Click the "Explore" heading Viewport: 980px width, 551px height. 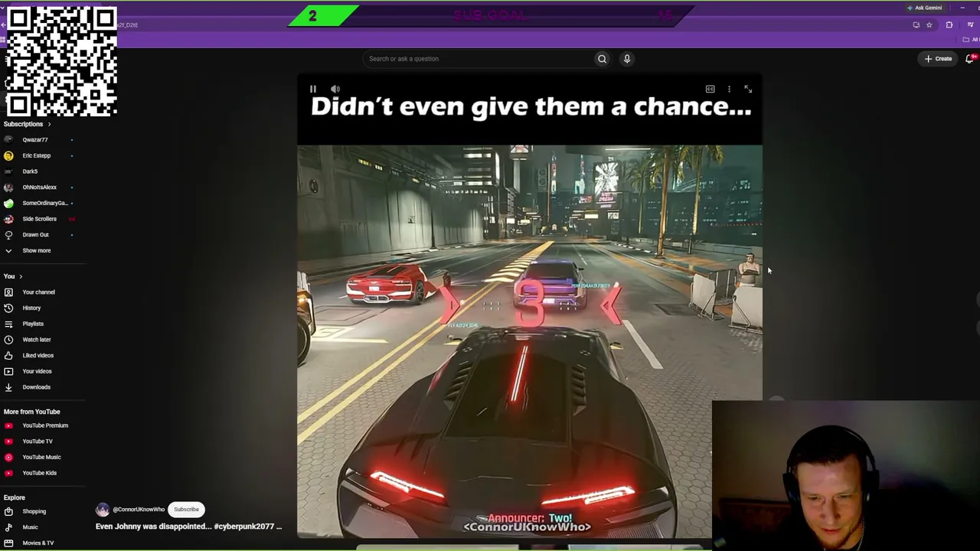coord(15,498)
